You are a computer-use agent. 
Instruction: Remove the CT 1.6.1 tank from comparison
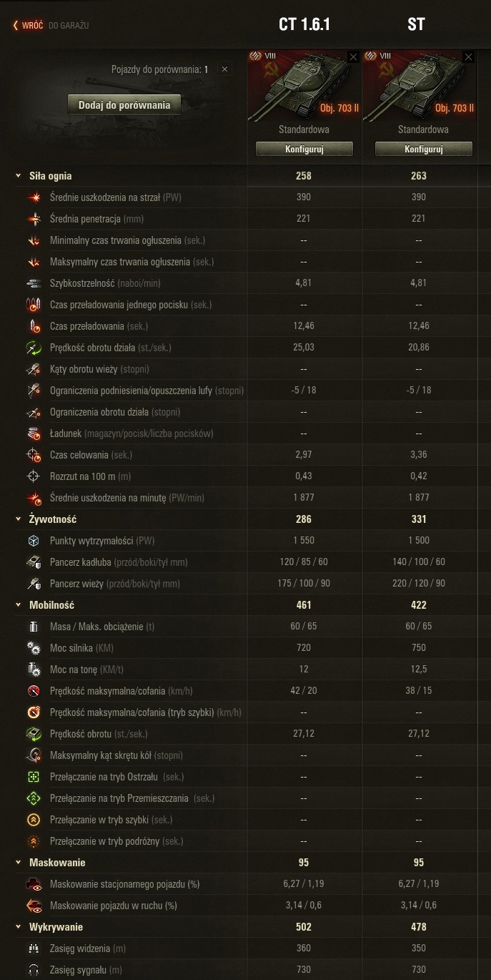pyautogui.click(x=353, y=57)
